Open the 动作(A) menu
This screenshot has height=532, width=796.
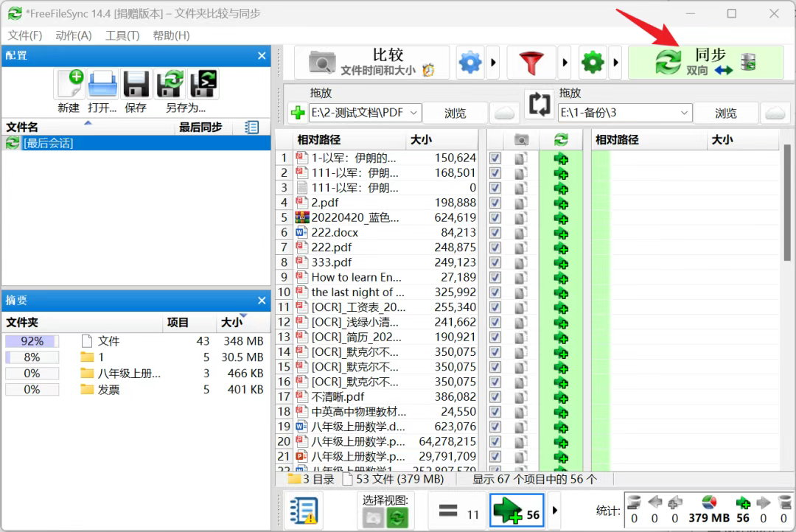pyautogui.click(x=74, y=35)
